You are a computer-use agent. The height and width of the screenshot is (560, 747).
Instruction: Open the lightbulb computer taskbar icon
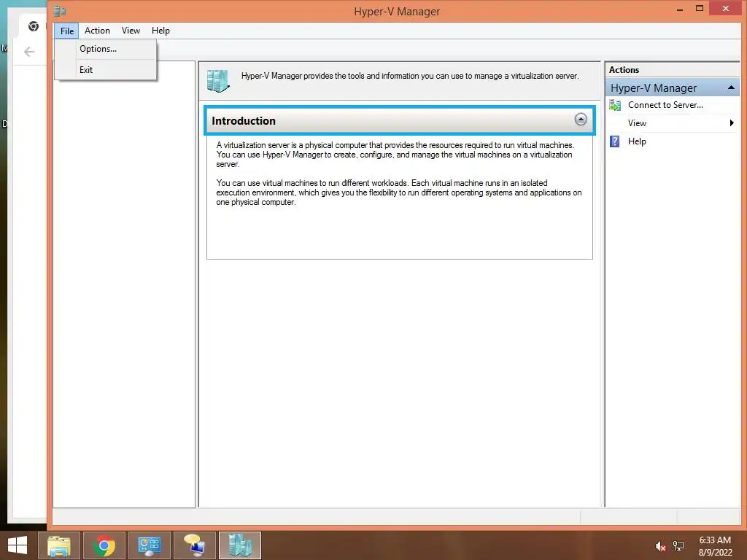194,545
